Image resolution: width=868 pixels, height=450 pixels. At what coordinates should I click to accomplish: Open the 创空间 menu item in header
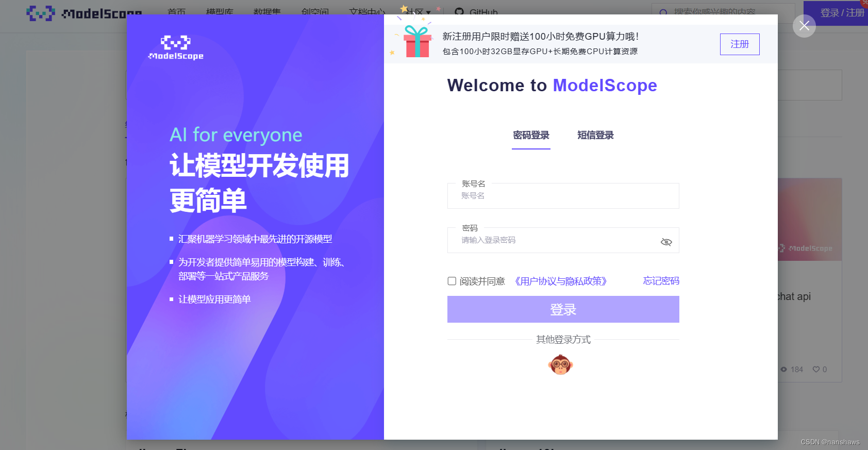[x=315, y=12]
